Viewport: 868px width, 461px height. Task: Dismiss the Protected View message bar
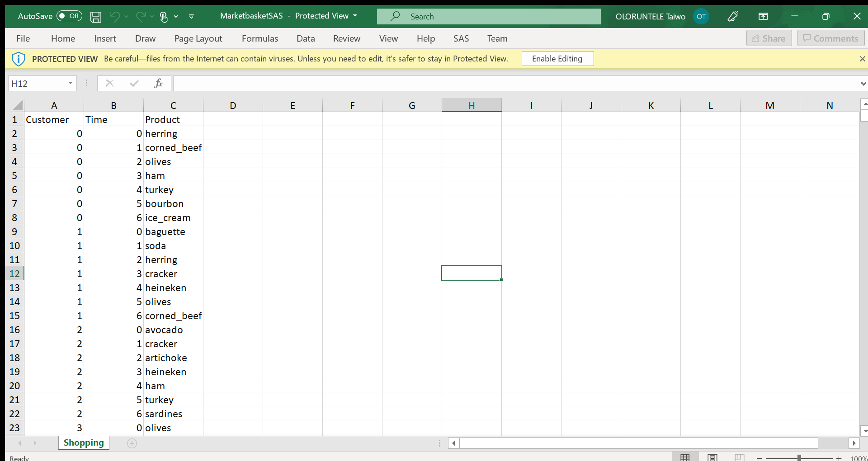[862, 59]
